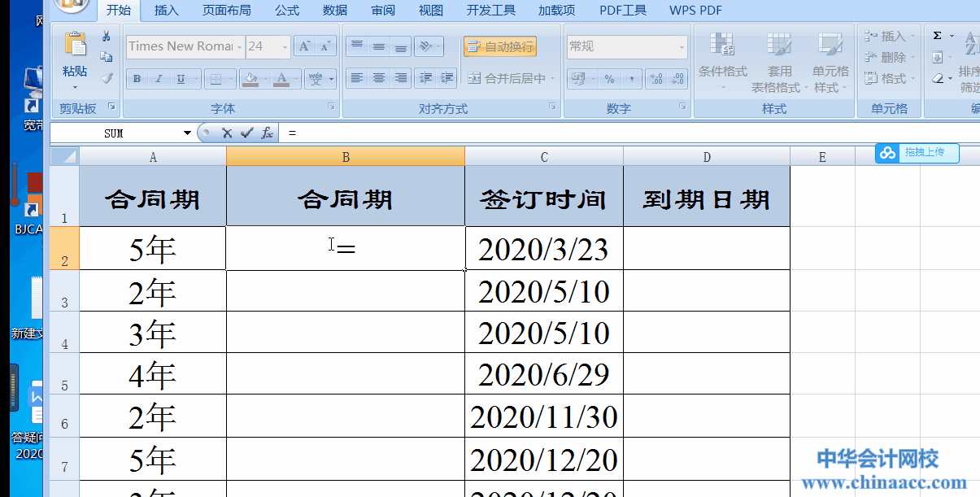Open Cell Styles (单元格样式) menu

point(830,63)
